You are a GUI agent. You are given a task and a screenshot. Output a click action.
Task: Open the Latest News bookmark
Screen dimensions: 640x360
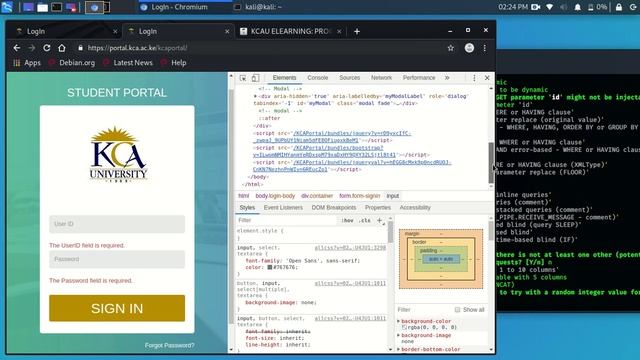[128, 63]
